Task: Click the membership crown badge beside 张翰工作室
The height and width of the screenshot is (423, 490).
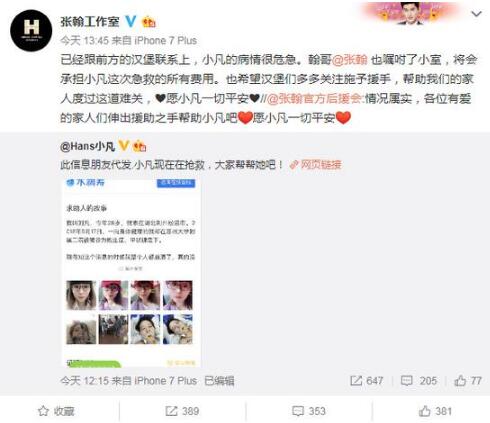Action: pos(149,22)
